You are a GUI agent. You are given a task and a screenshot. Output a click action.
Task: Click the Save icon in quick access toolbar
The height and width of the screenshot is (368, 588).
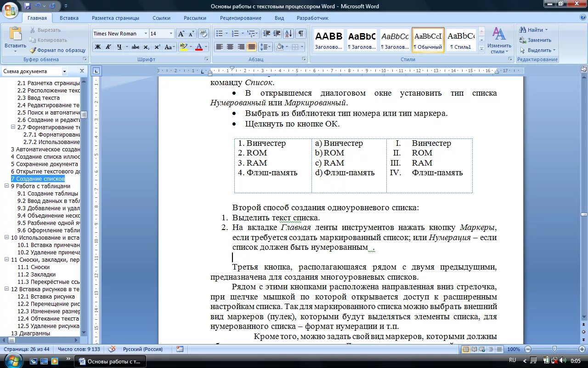(x=27, y=6)
